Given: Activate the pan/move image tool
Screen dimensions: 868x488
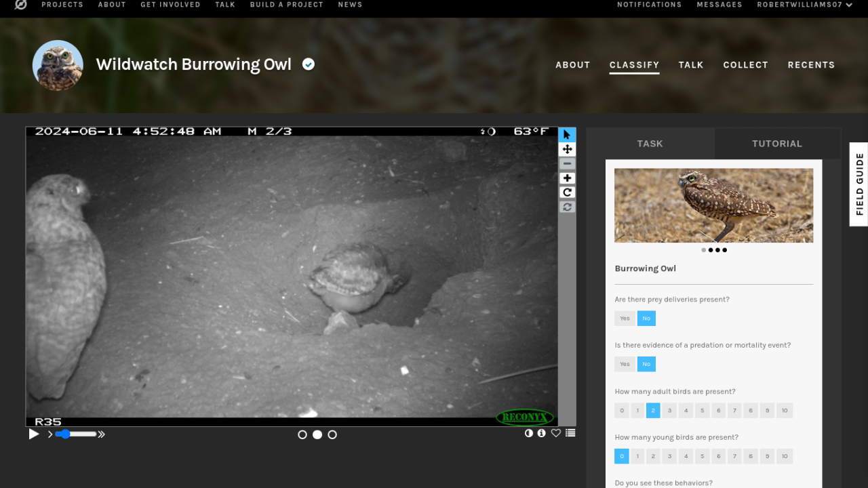Looking at the screenshot, I should [568, 149].
